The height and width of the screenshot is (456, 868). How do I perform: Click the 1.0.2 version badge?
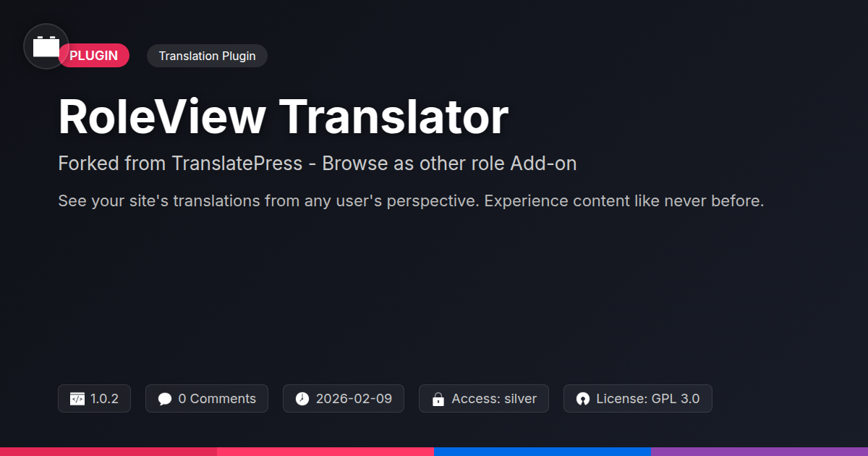point(104,399)
